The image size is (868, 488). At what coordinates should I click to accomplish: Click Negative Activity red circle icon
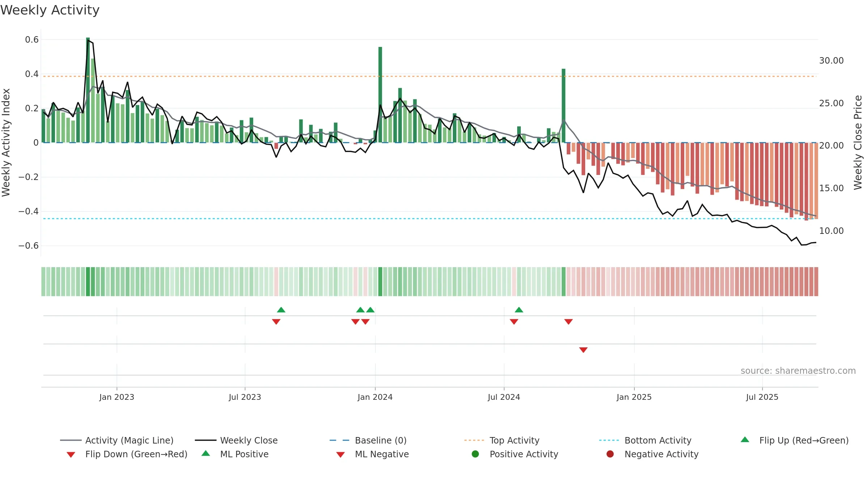(610, 454)
